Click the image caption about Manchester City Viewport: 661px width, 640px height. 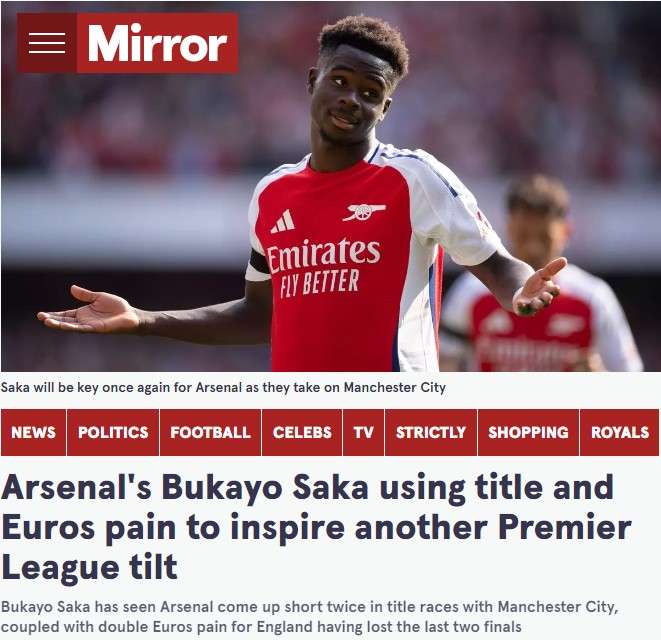point(223,387)
